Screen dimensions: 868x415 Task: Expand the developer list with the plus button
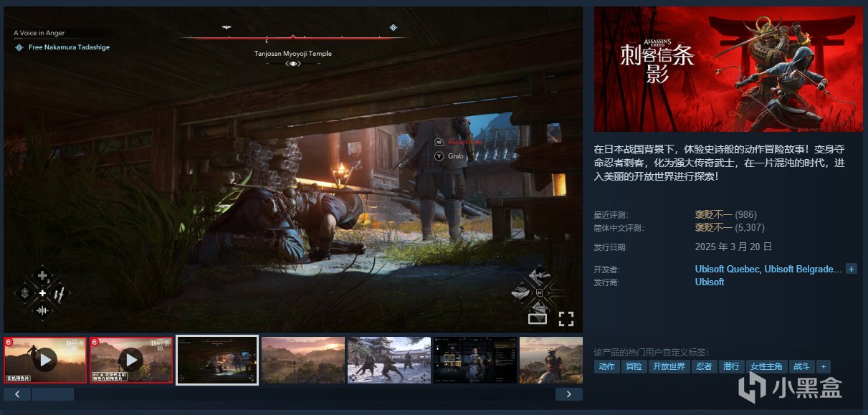(x=852, y=269)
